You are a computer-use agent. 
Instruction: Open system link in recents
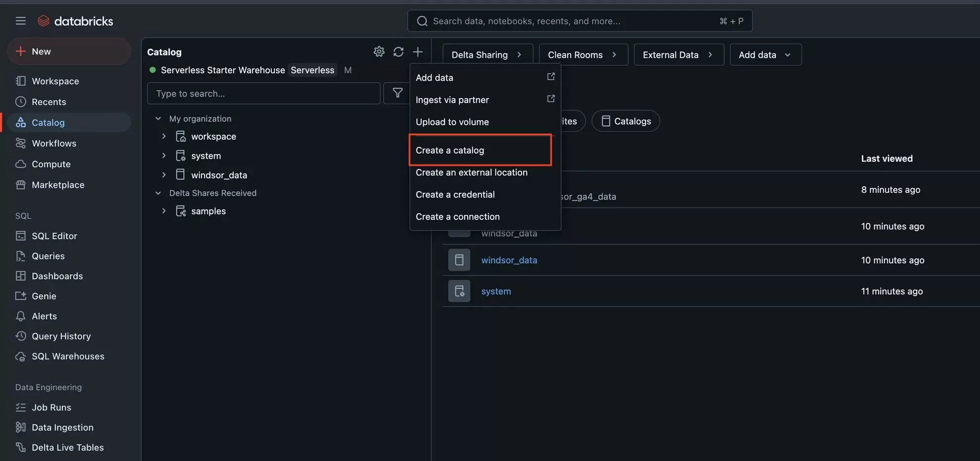496,291
